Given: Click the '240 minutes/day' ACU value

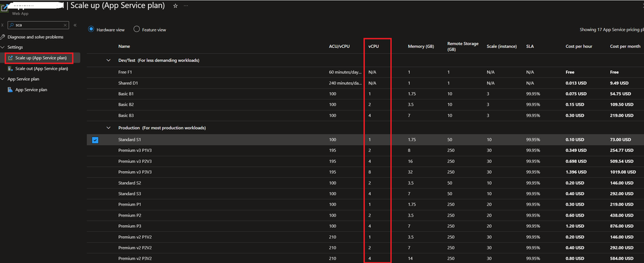Looking at the screenshot, I should 346,83.
